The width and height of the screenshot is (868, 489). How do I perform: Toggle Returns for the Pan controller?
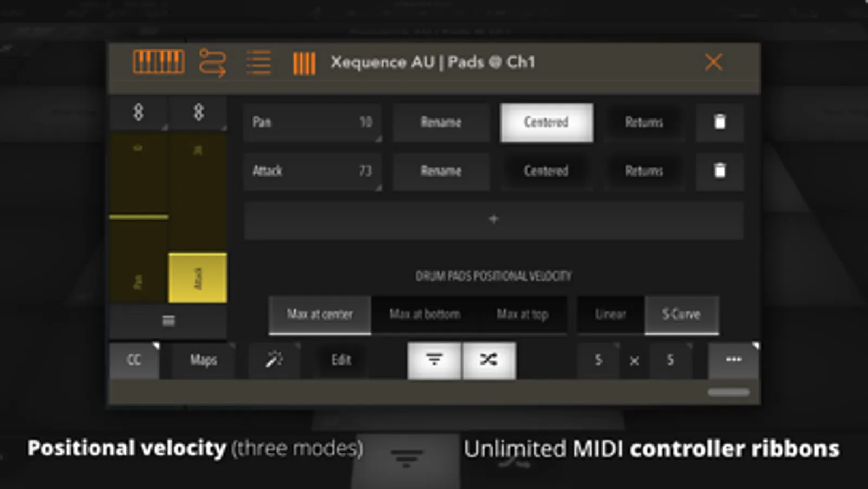pyautogui.click(x=644, y=122)
